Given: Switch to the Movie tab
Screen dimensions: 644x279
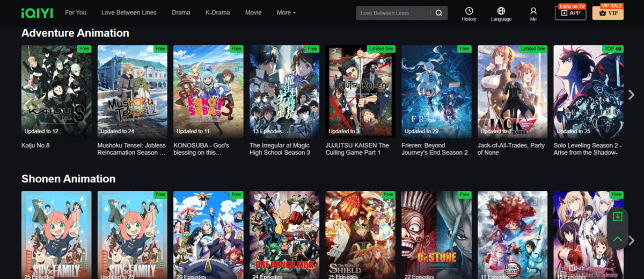Looking at the screenshot, I should [x=253, y=12].
